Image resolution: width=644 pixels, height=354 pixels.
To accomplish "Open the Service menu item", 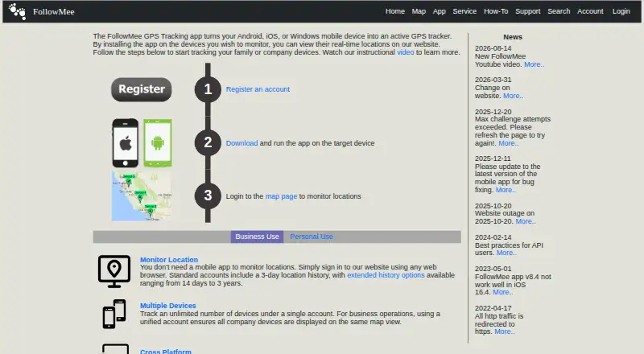I will pyautogui.click(x=464, y=11).
